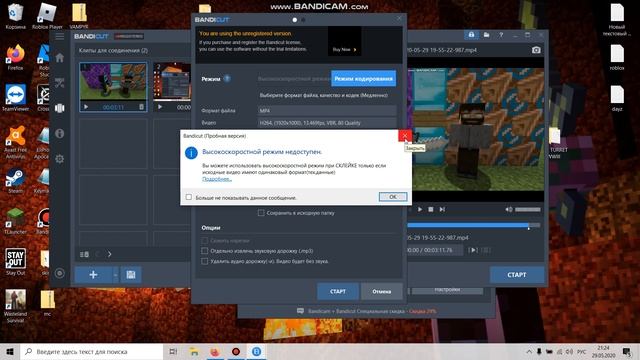Click the blue playback progress bar
Image resolution: width=640 pixels, height=360 pixels.
pos(468,225)
